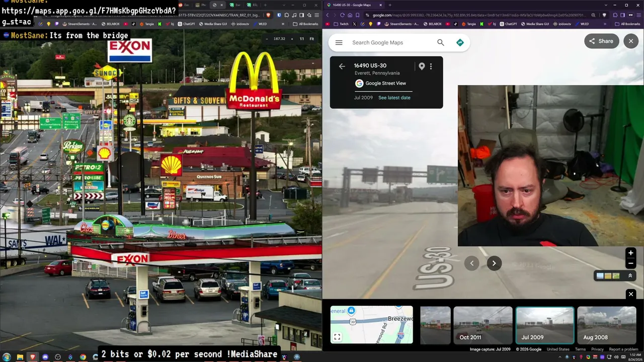Open the music note icon in left browser
The image size is (644, 362).
point(293,15)
